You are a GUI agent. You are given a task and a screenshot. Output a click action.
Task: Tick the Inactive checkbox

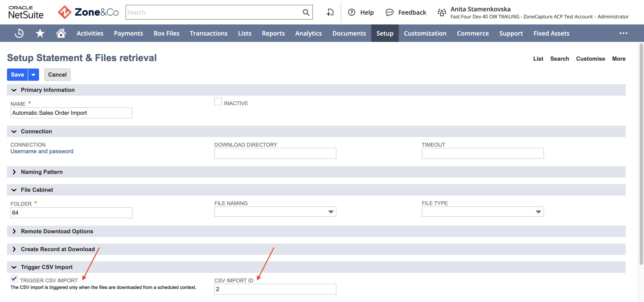click(x=218, y=102)
